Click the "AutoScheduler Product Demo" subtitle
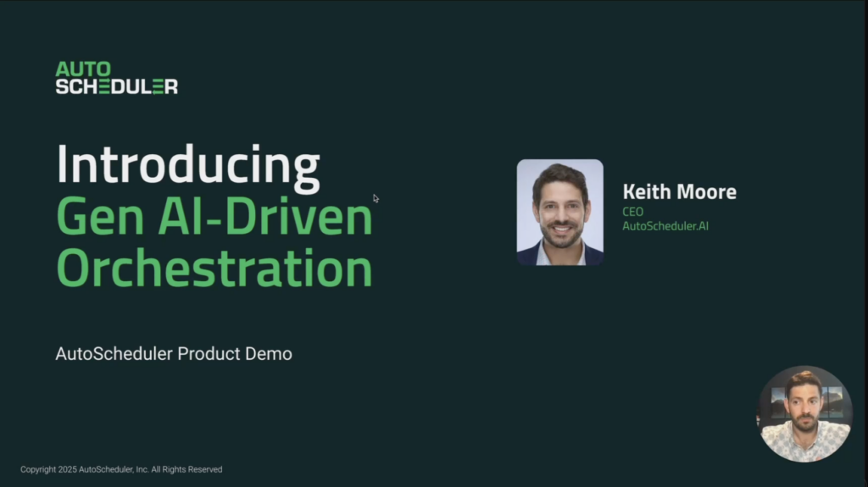 tap(174, 354)
